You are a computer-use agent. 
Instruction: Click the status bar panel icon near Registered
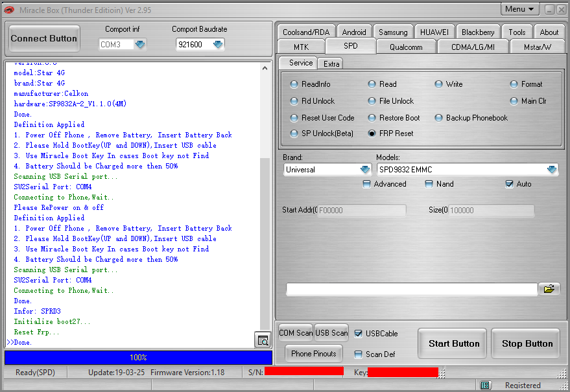[x=485, y=385]
